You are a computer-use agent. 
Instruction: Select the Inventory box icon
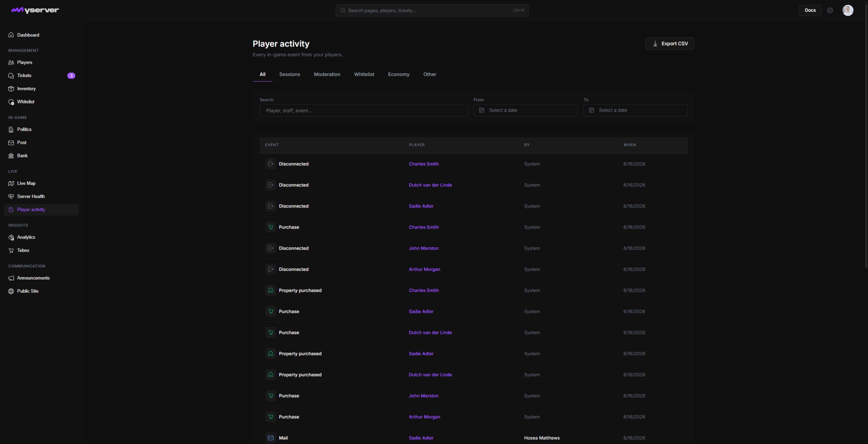pyautogui.click(x=11, y=89)
